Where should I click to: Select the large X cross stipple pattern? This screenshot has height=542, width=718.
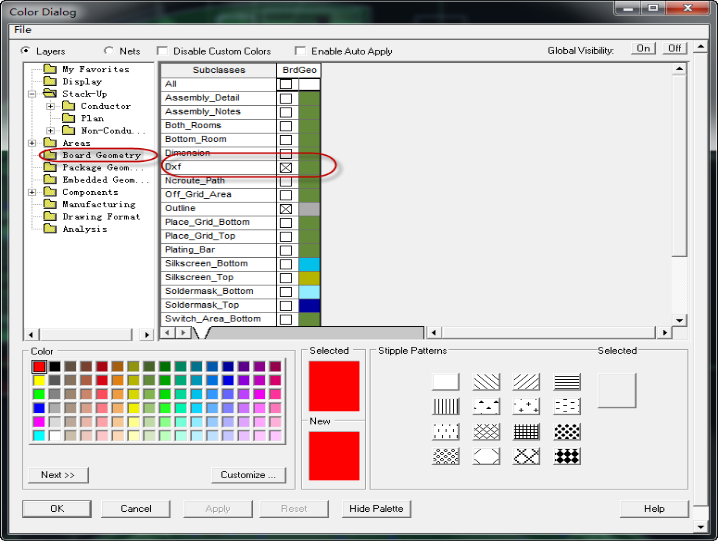pos(526,456)
